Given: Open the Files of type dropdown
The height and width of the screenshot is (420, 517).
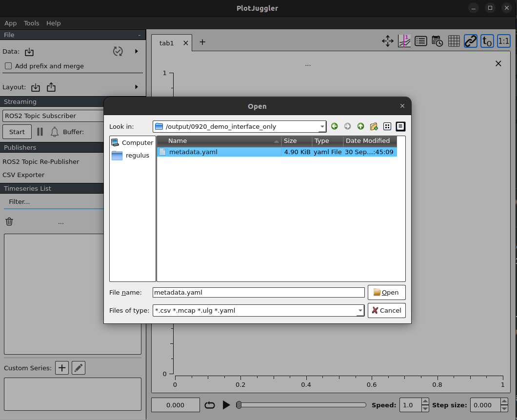Looking at the screenshot, I should click(258, 311).
